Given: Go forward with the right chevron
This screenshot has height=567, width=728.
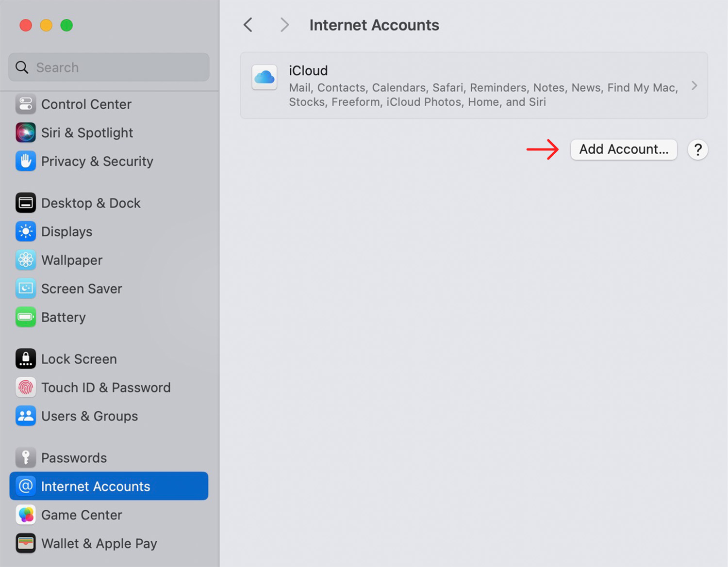Looking at the screenshot, I should (284, 25).
